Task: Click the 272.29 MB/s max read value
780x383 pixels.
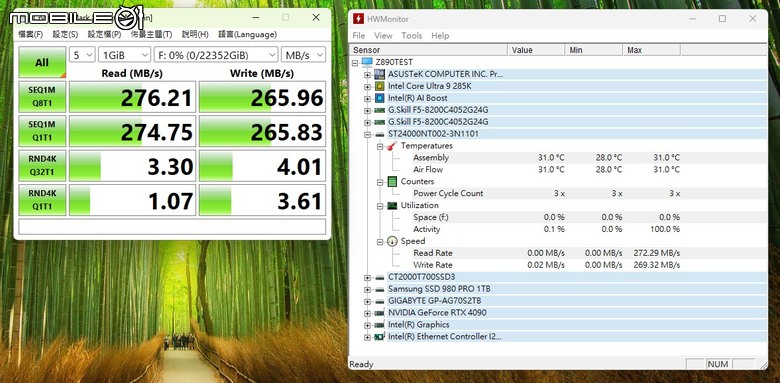Action: [657, 253]
